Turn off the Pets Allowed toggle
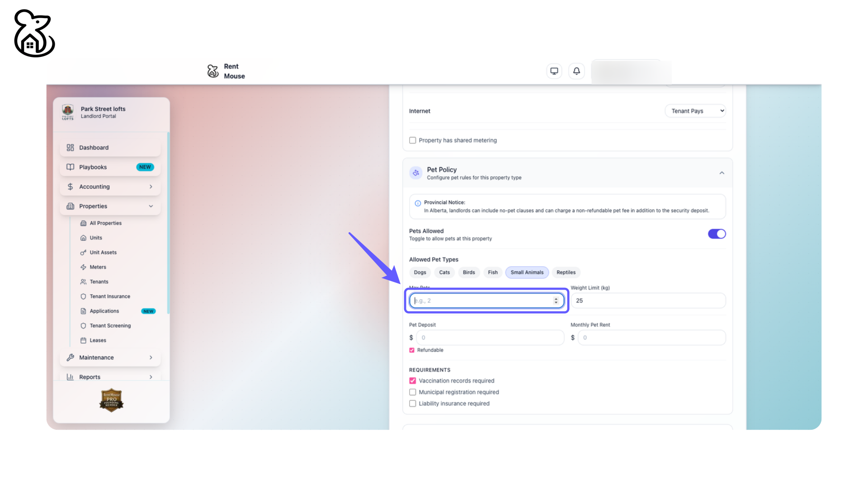 click(717, 234)
